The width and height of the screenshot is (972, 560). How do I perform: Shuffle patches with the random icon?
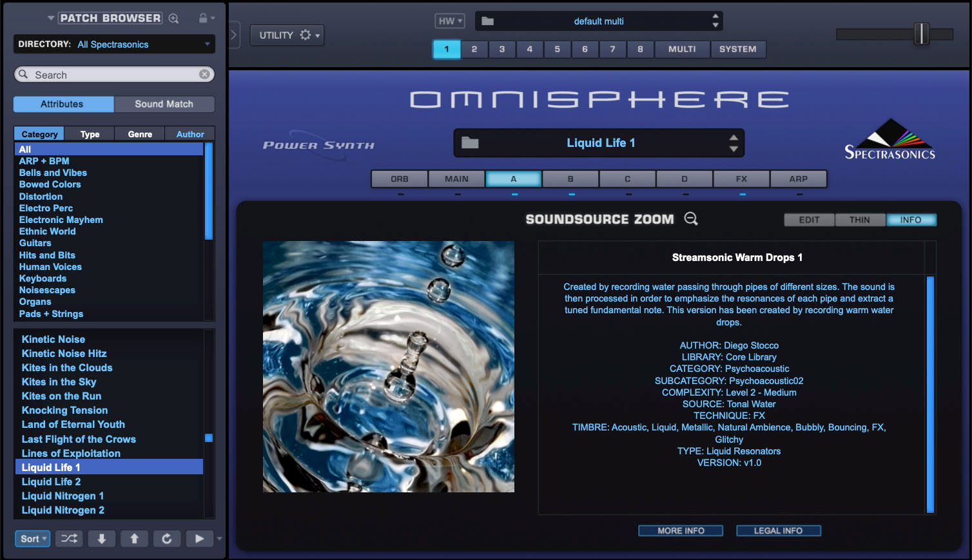[x=69, y=539]
